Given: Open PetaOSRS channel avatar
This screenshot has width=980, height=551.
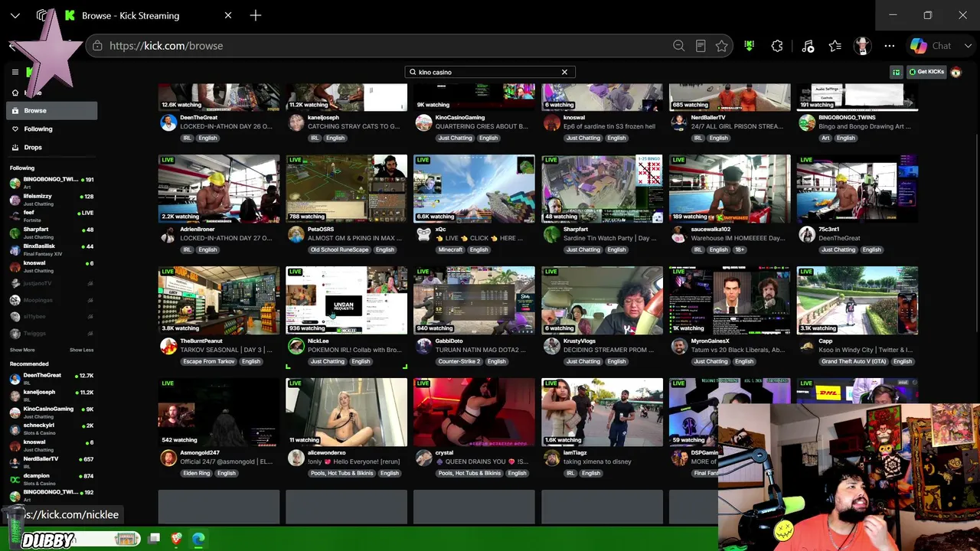Looking at the screenshot, I should point(296,235).
